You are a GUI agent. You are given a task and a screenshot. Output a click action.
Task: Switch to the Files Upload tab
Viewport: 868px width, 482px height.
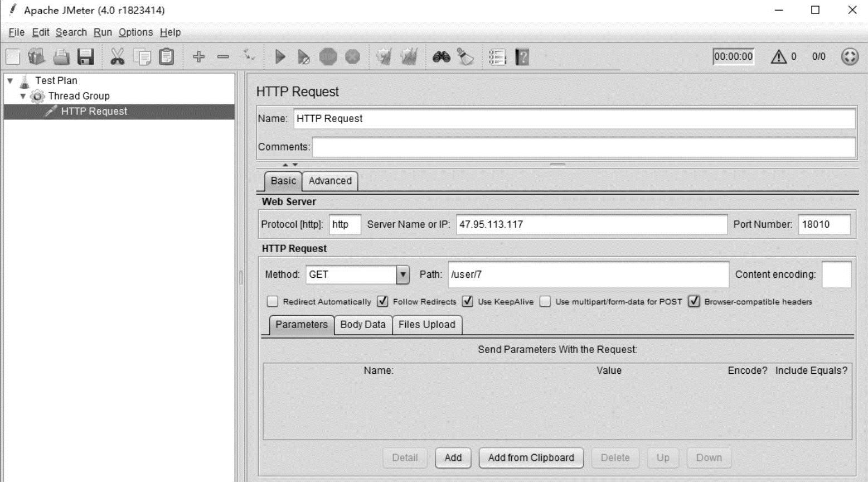tap(427, 325)
